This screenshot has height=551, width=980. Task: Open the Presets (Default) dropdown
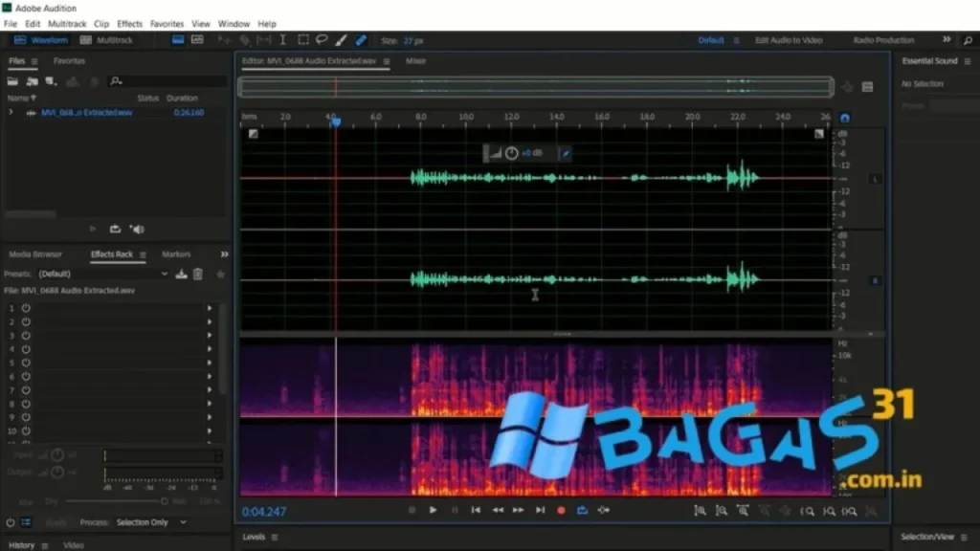[103, 274]
